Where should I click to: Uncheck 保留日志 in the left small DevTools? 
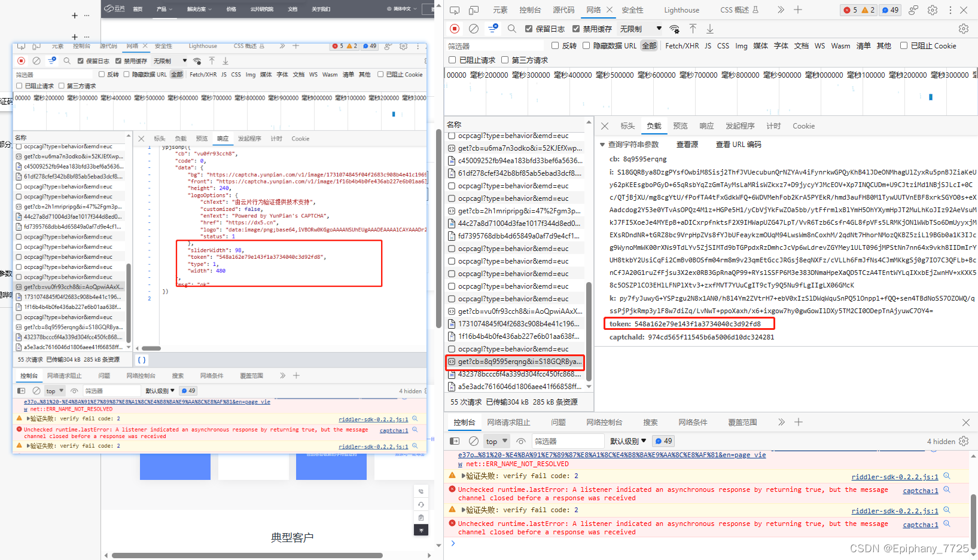click(81, 61)
